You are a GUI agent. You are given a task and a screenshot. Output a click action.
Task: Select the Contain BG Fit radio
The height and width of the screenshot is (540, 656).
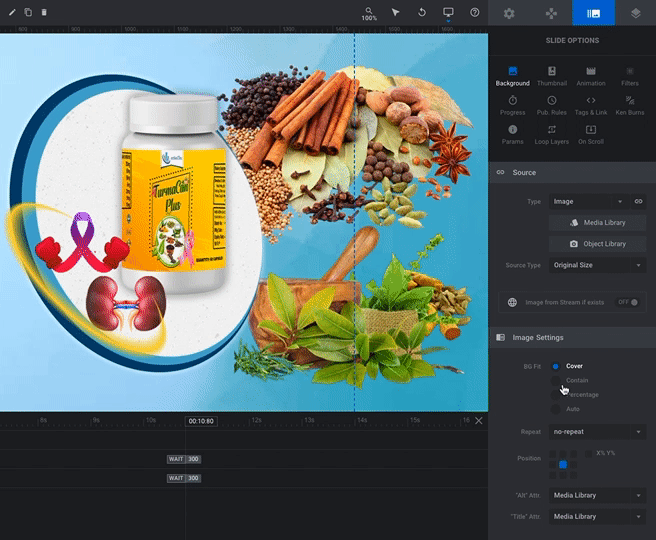pyautogui.click(x=556, y=381)
